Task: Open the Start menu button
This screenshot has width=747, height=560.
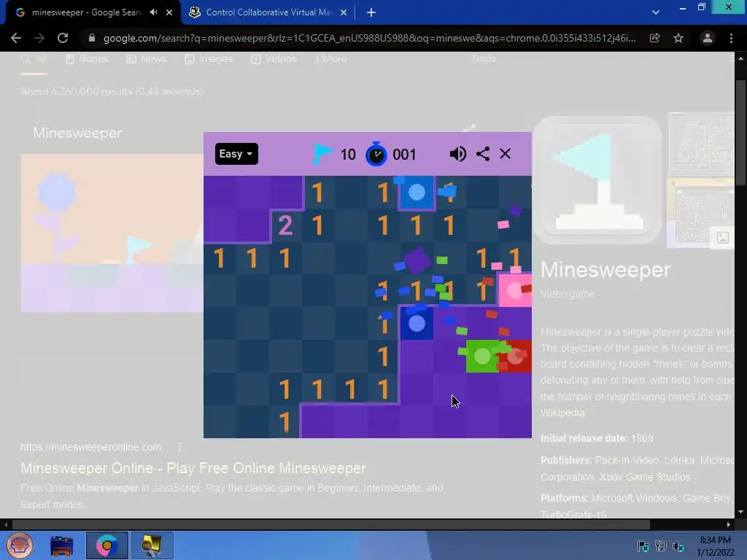Action: 20,545
